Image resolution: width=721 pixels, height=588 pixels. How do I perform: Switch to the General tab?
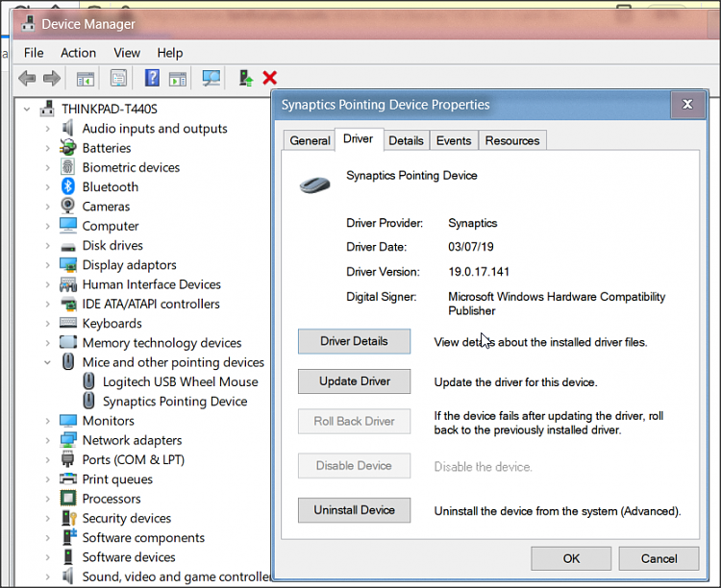[310, 140]
